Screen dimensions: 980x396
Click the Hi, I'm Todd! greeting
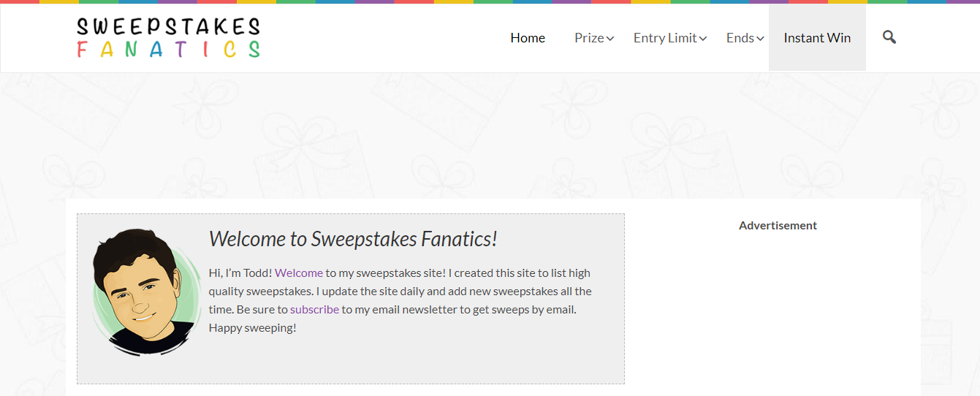(240, 273)
